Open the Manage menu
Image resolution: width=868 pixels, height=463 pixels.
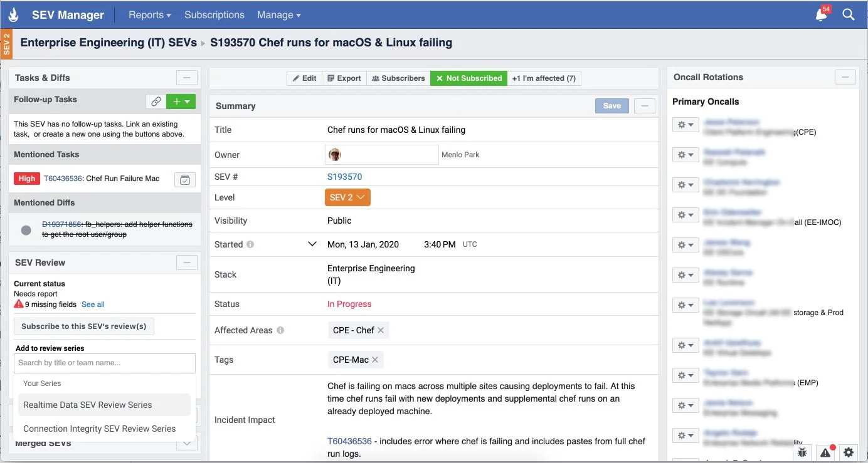point(279,14)
